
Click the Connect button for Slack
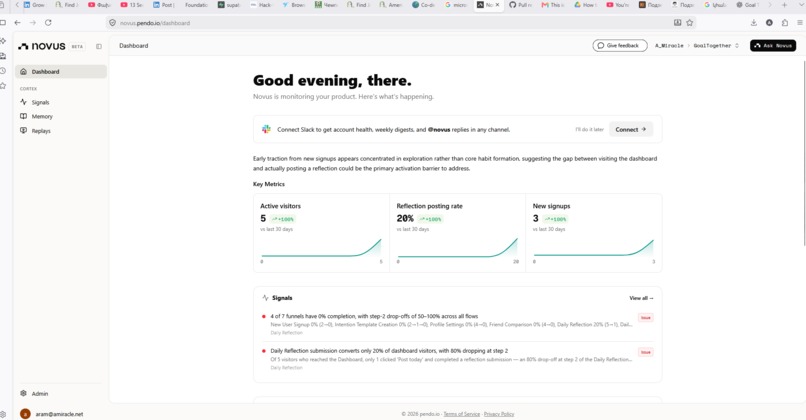pos(631,130)
